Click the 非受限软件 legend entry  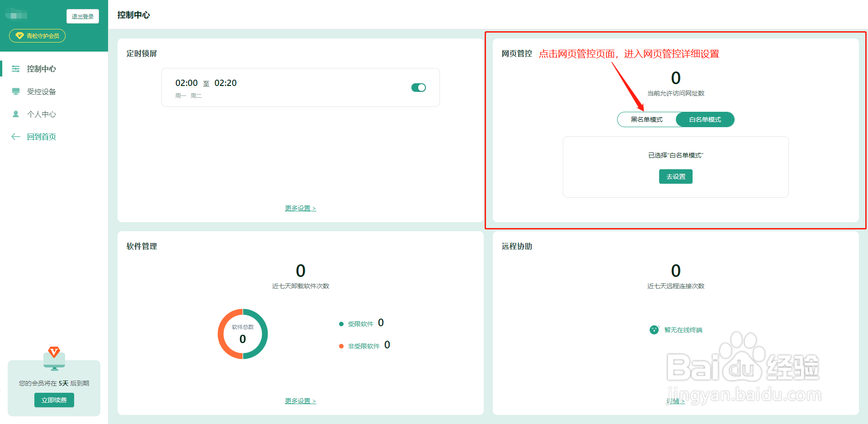[x=364, y=345]
